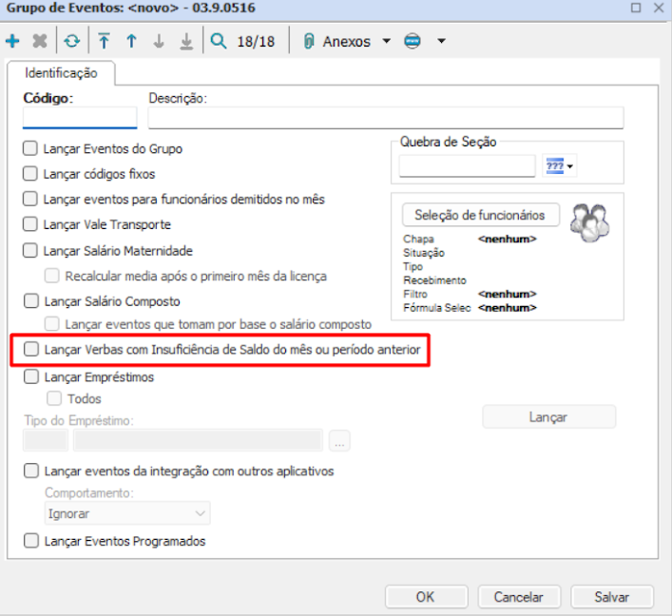The height and width of the screenshot is (616, 672).
Task: Click the funcionários people icon
Action: click(x=589, y=222)
